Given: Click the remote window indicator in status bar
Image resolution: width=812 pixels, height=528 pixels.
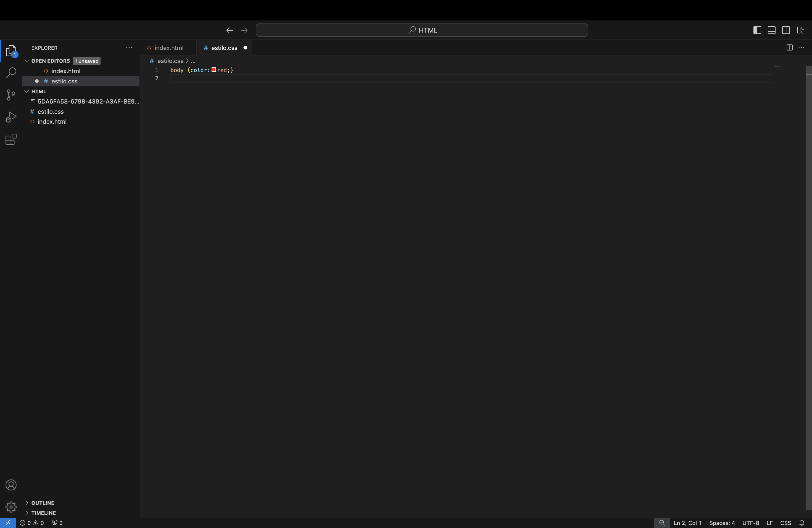Looking at the screenshot, I should coord(8,523).
